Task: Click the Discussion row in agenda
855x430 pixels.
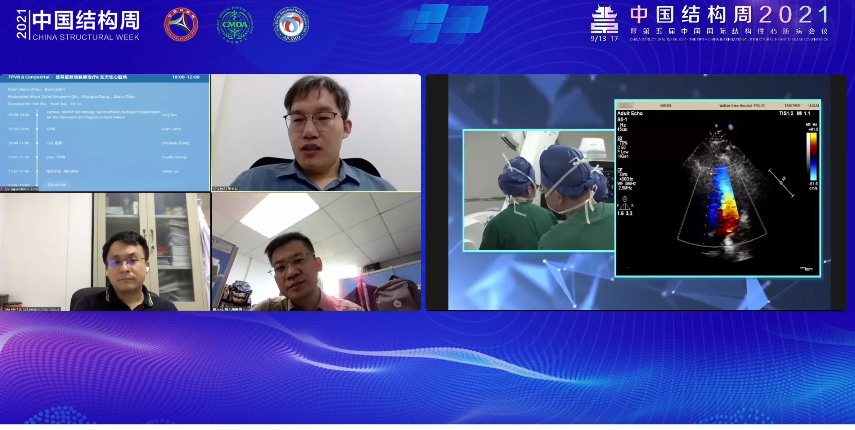Action: 57,184
